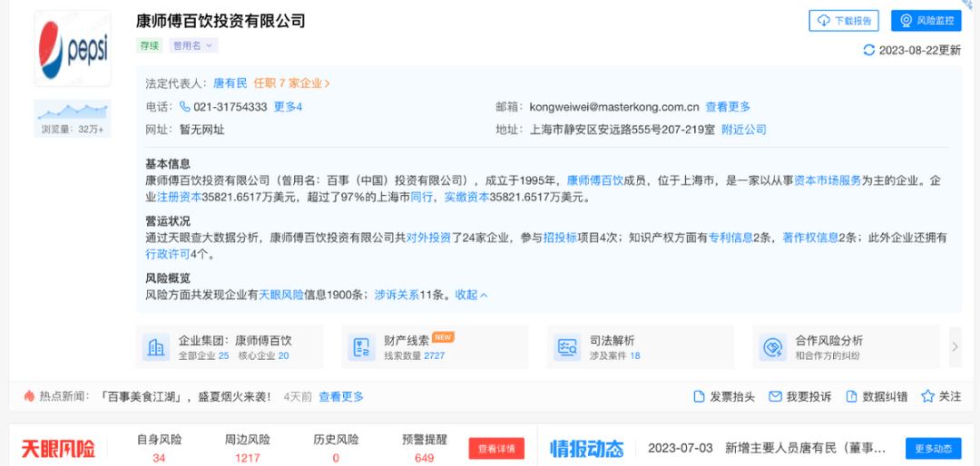Click the 存续 status tag

150,45
